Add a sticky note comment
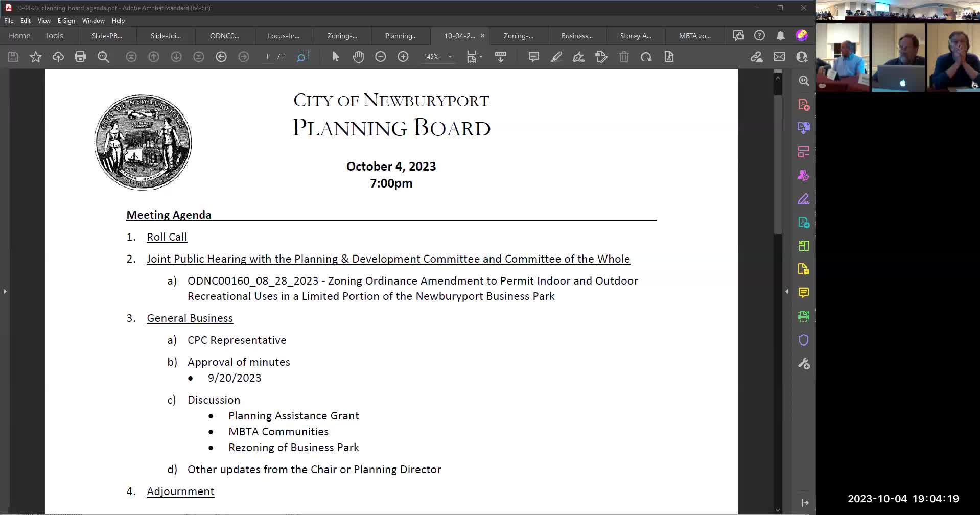The width and height of the screenshot is (980, 515). point(534,57)
